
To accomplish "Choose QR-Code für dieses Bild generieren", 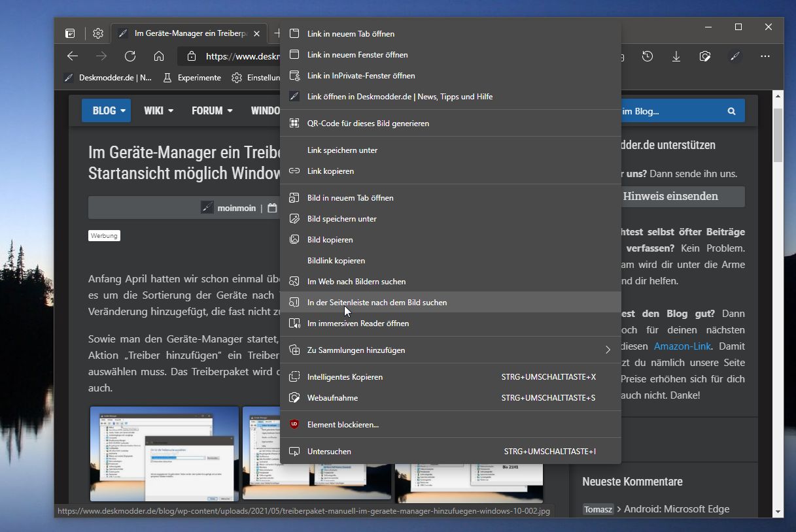I will point(450,124).
